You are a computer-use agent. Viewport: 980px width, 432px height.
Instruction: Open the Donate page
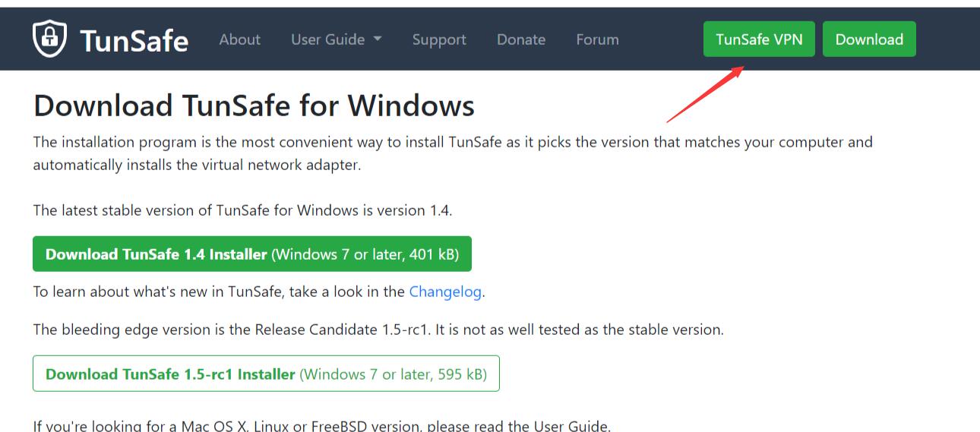[x=521, y=39]
